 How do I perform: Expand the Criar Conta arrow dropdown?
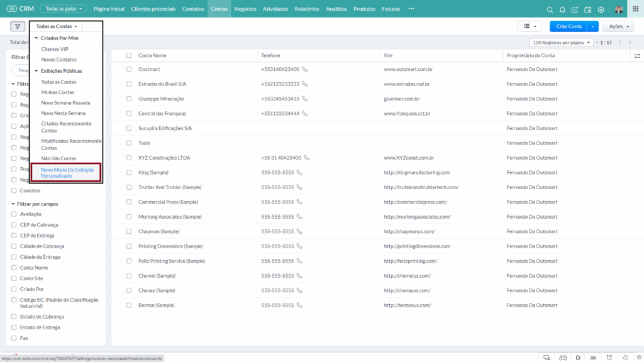point(592,26)
